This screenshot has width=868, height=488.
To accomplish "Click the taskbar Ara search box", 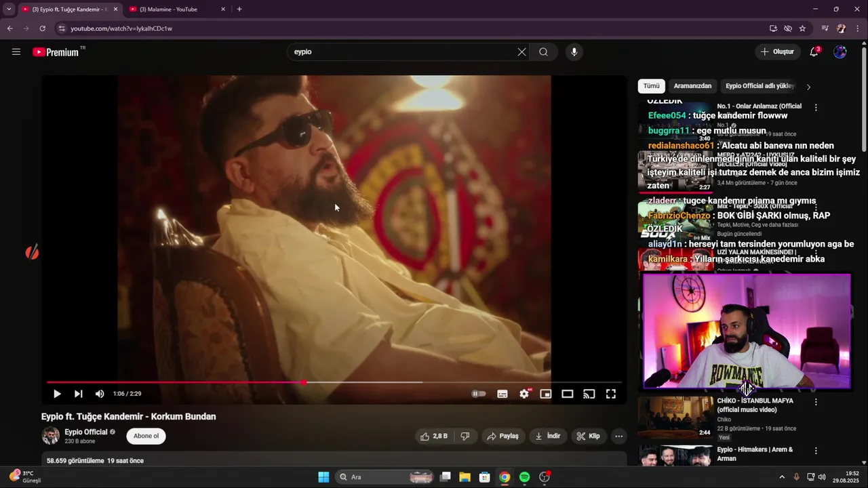I will point(384,477).
